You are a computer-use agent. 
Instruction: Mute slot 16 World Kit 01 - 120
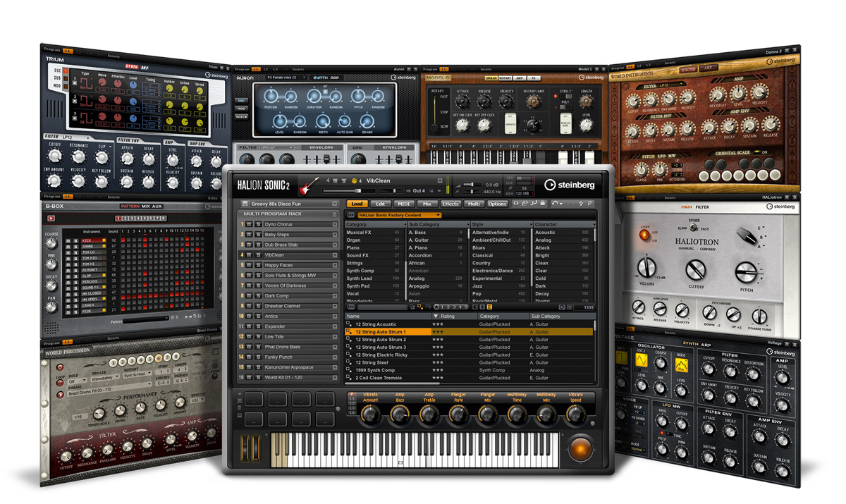pyautogui.click(x=249, y=377)
